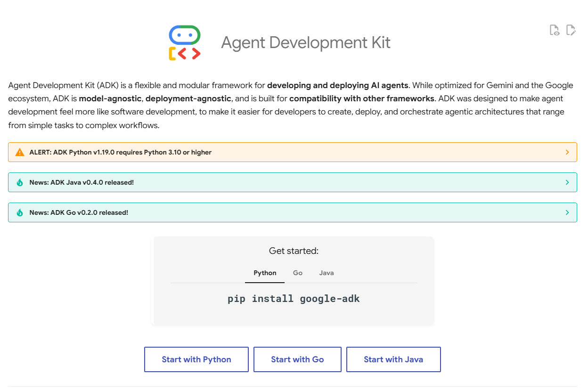Click the edit this page pencil icon

click(571, 30)
